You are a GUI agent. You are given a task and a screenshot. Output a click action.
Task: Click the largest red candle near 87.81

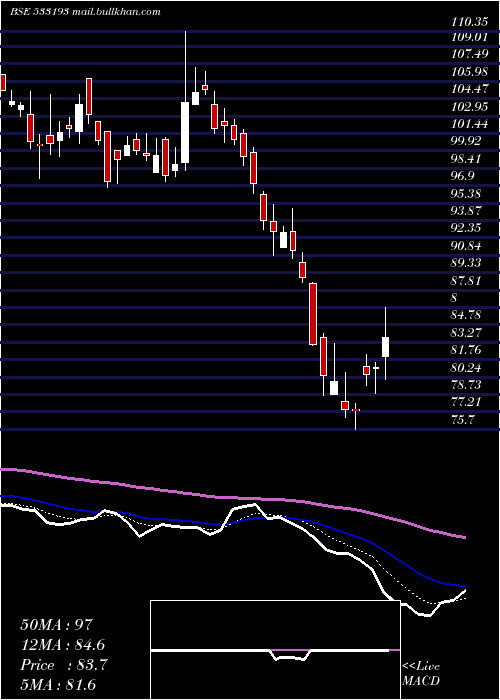click(x=313, y=314)
